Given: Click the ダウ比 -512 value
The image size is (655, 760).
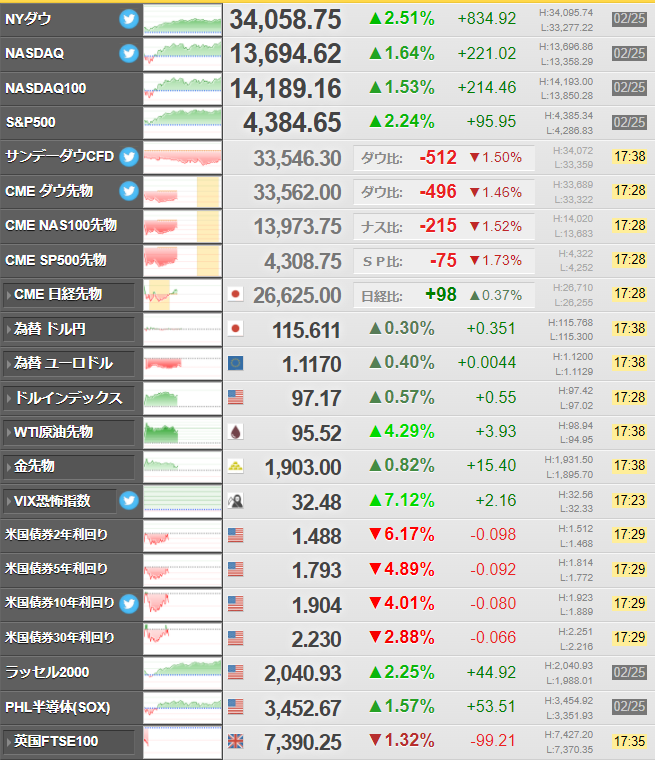Looking at the screenshot, I should tap(438, 158).
